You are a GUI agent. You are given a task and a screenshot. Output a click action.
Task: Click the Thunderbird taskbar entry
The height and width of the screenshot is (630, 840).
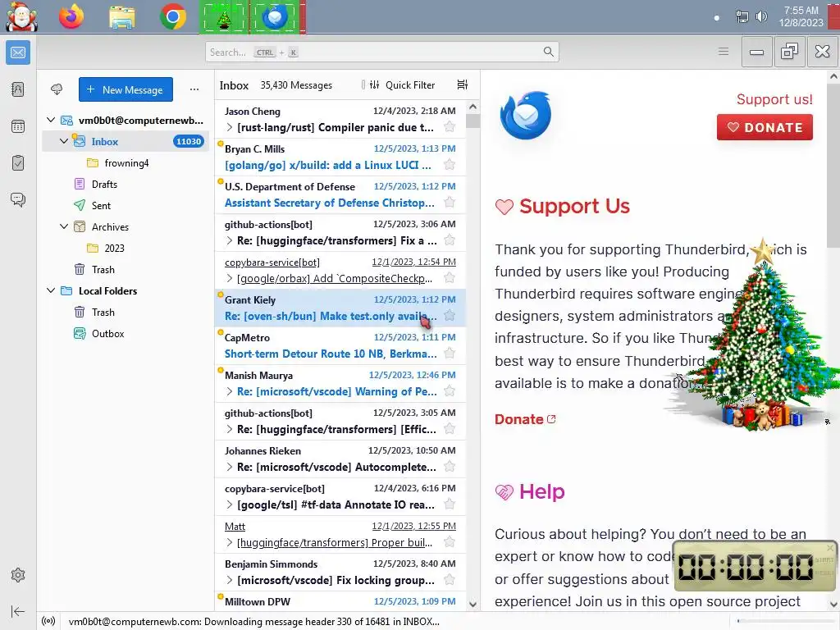[x=276, y=17]
